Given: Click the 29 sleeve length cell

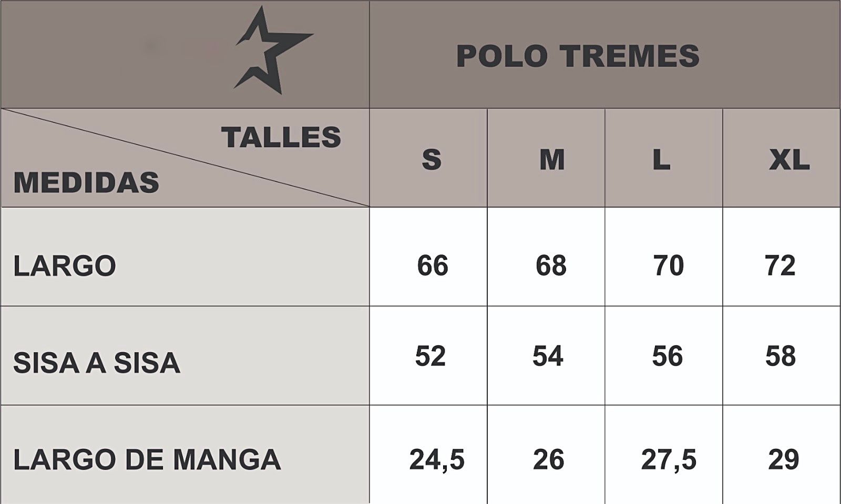Looking at the screenshot, I should click(x=783, y=460).
